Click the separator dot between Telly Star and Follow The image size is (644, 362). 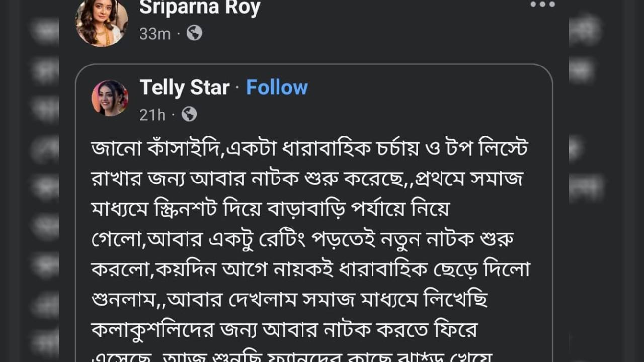coord(237,88)
